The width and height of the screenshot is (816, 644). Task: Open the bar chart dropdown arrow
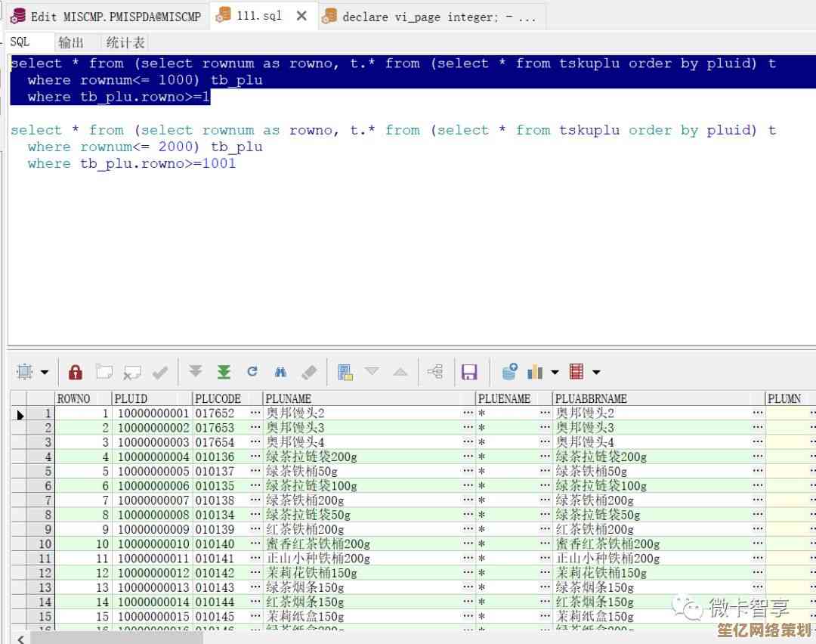tap(555, 373)
